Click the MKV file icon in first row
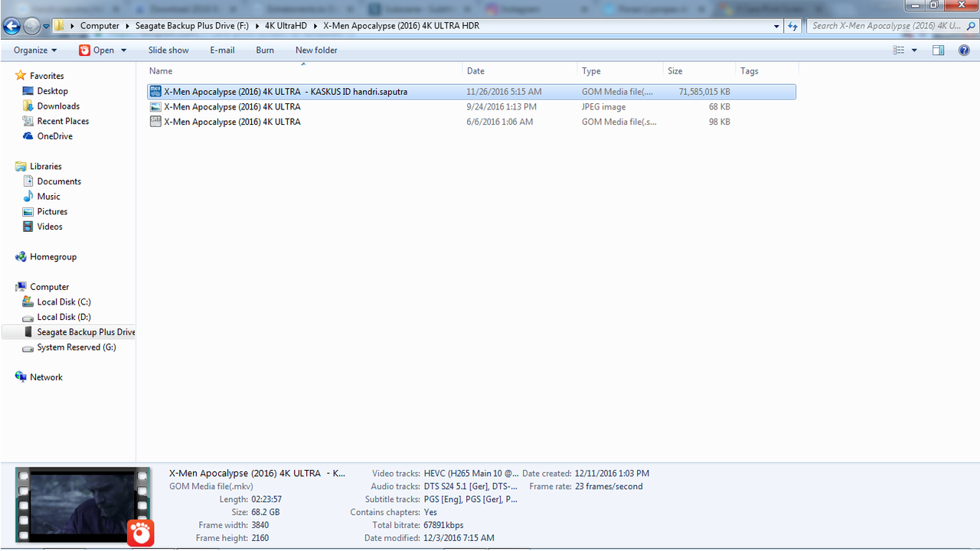 (155, 91)
